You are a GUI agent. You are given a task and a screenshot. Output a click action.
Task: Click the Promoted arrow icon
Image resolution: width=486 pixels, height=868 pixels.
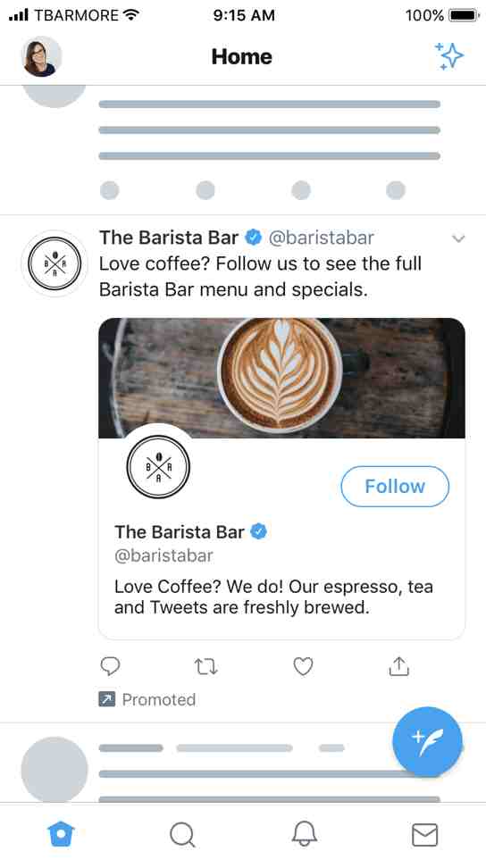click(x=107, y=699)
